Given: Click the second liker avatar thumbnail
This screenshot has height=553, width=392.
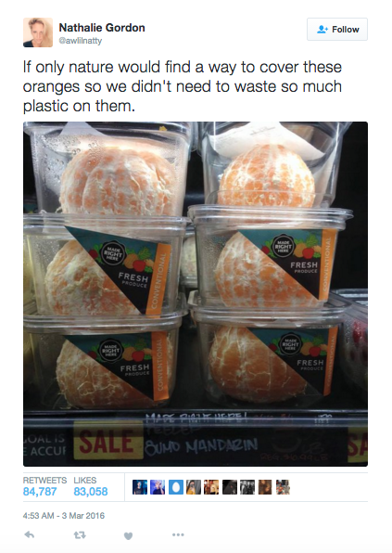Looking at the screenshot, I should click(158, 487).
